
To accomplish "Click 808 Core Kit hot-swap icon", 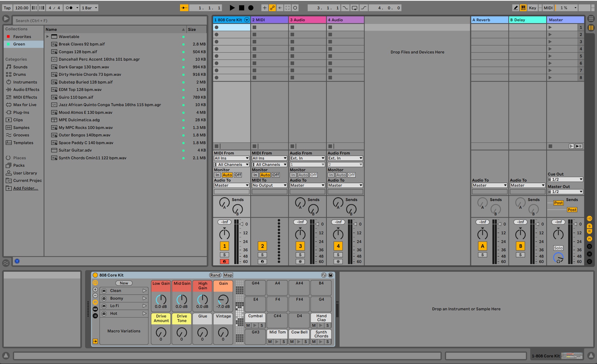I will coord(324,275).
